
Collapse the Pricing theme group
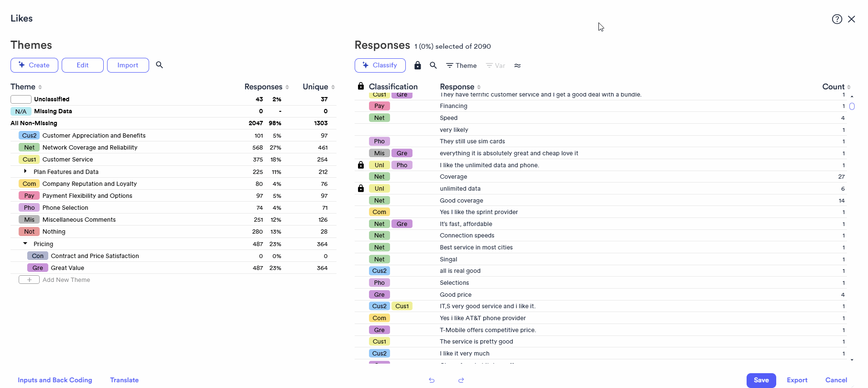25,244
